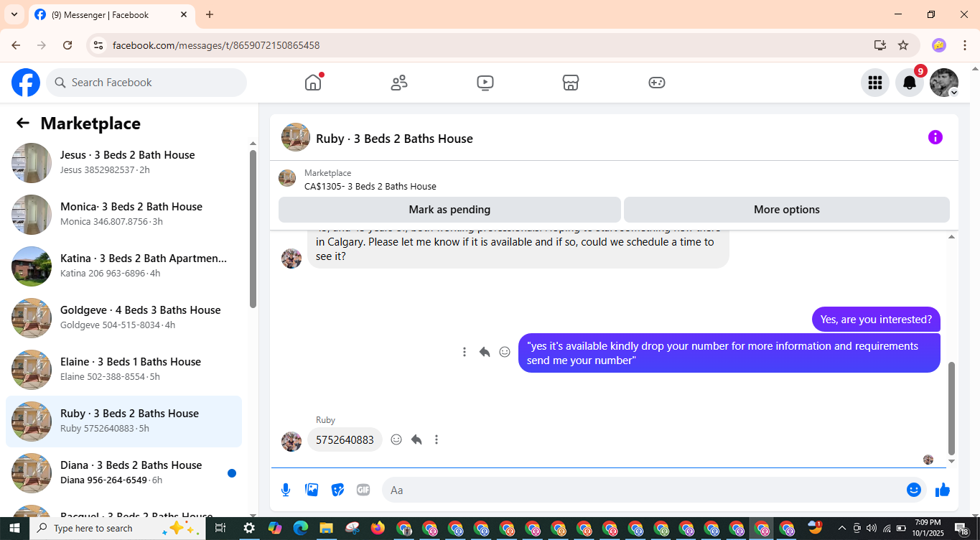Reply to the 5752640883 message
The width and height of the screenshot is (980, 540).
pyautogui.click(x=416, y=439)
